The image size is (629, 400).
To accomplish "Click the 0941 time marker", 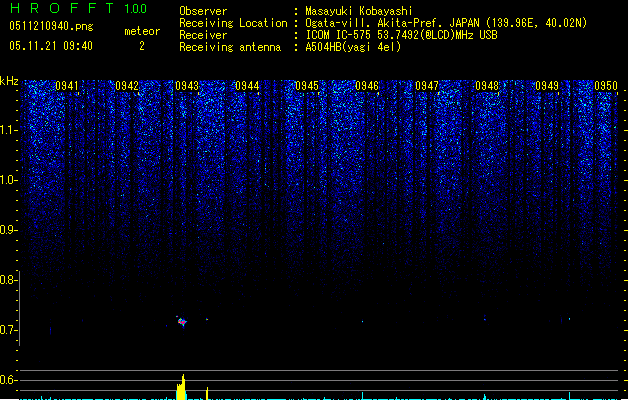I will tap(67, 86).
